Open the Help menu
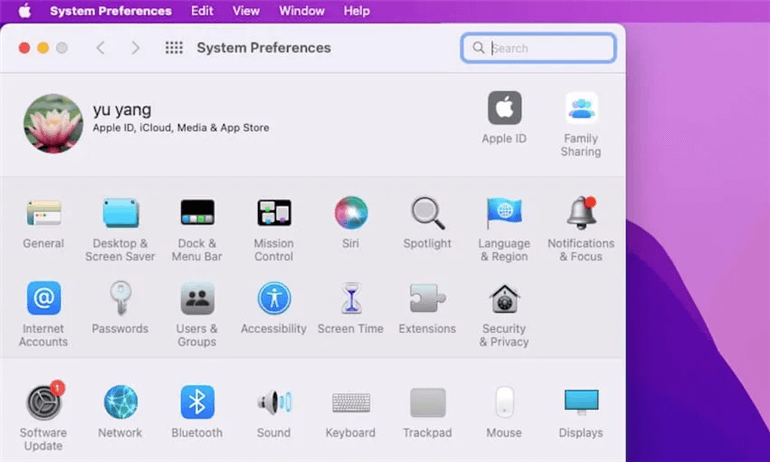Viewport: 770px width, 462px height. point(357,11)
